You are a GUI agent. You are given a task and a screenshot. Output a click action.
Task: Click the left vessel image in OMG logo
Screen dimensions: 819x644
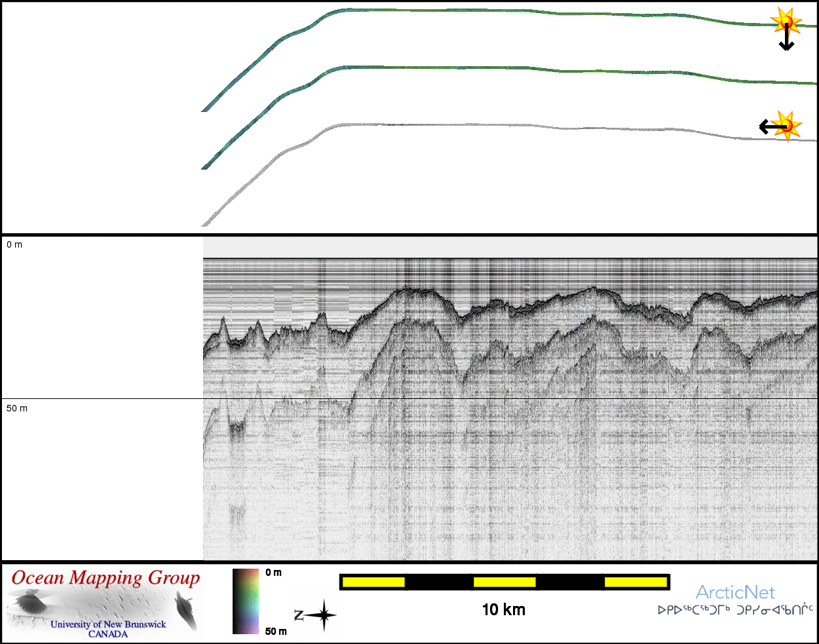29,601
